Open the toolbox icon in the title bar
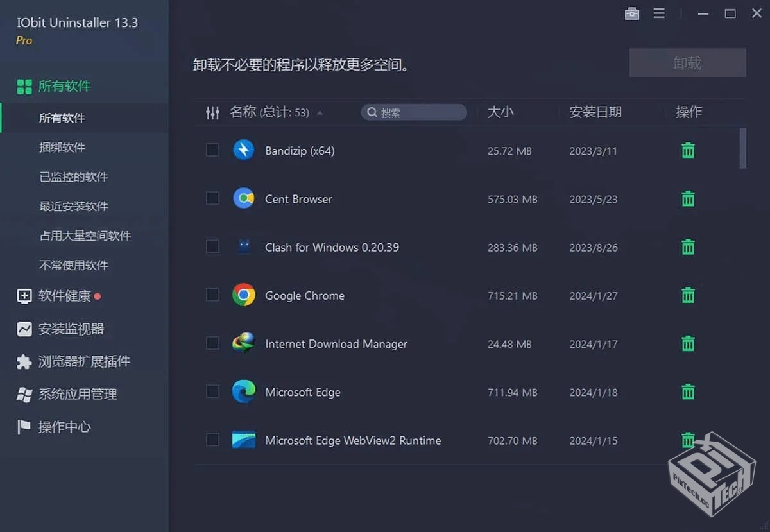The height and width of the screenshot is (532, 770). (632, 13)
